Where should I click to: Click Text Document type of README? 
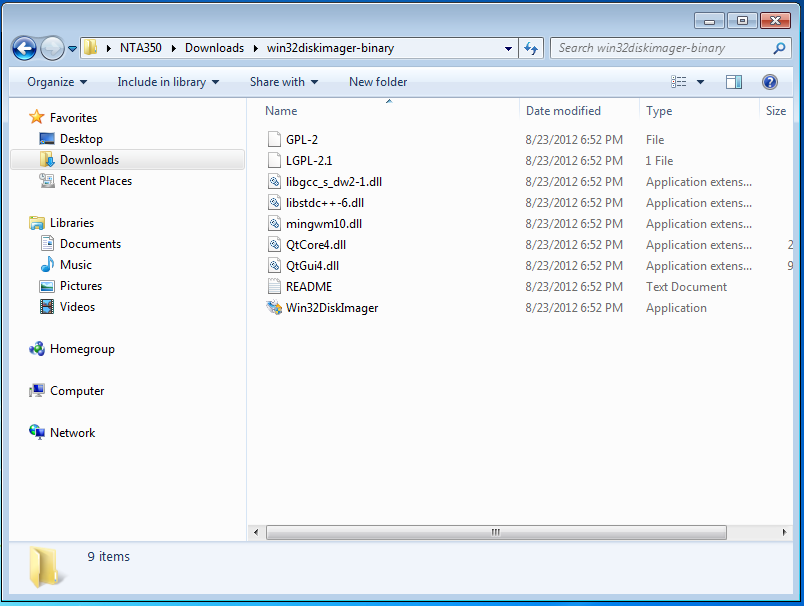coord(686,287)
